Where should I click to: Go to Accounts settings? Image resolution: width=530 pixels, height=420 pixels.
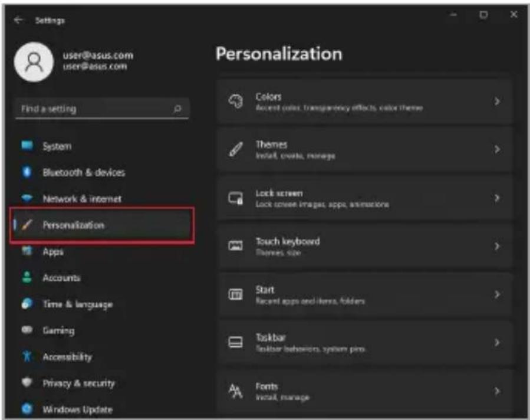coord(61,278)
